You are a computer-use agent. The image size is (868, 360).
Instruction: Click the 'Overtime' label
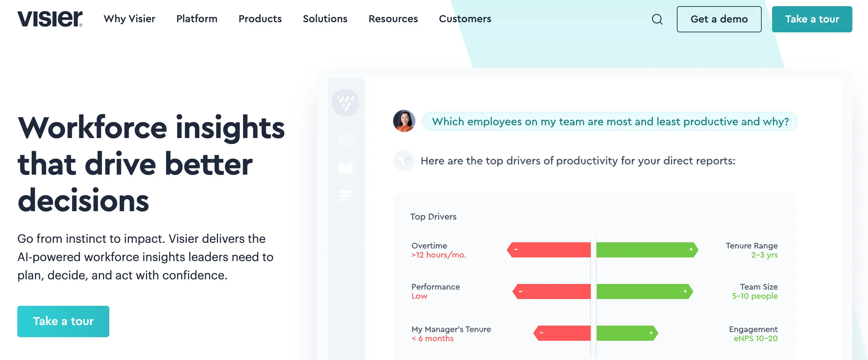click(429, 246)
